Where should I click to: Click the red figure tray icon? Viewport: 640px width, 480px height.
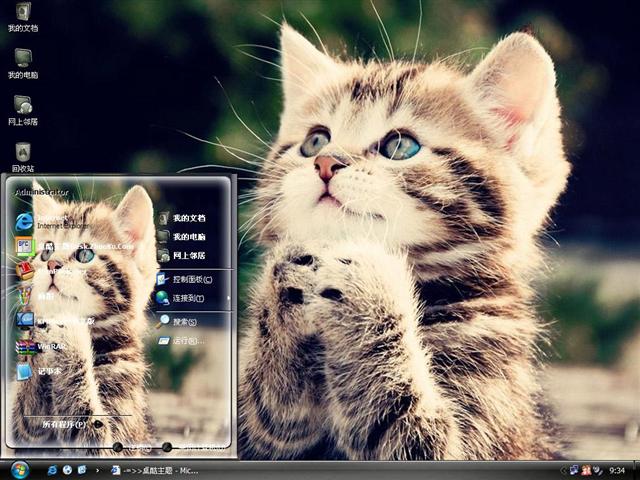[587, 471]
